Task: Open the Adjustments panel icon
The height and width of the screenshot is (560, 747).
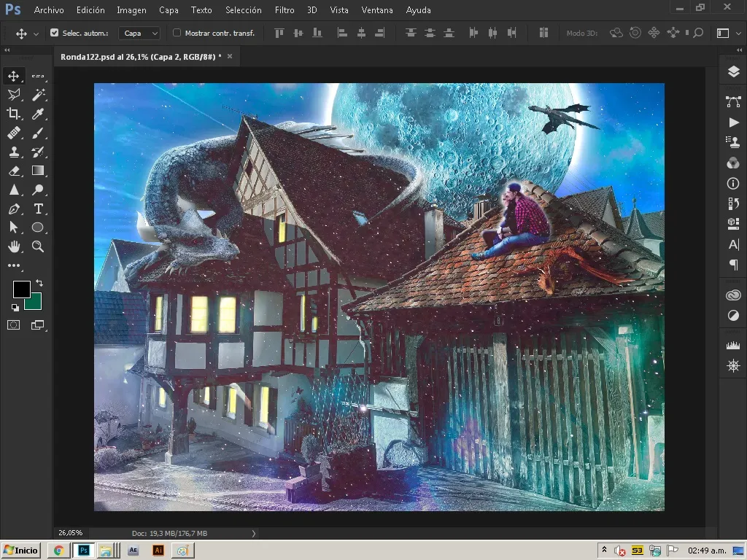Action: pos(733,315)
